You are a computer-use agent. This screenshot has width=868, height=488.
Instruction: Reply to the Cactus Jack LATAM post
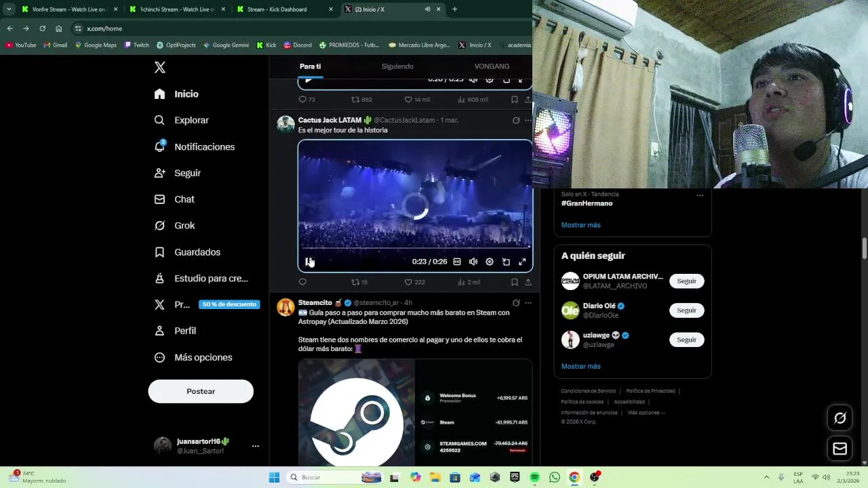tap(302, 282)
